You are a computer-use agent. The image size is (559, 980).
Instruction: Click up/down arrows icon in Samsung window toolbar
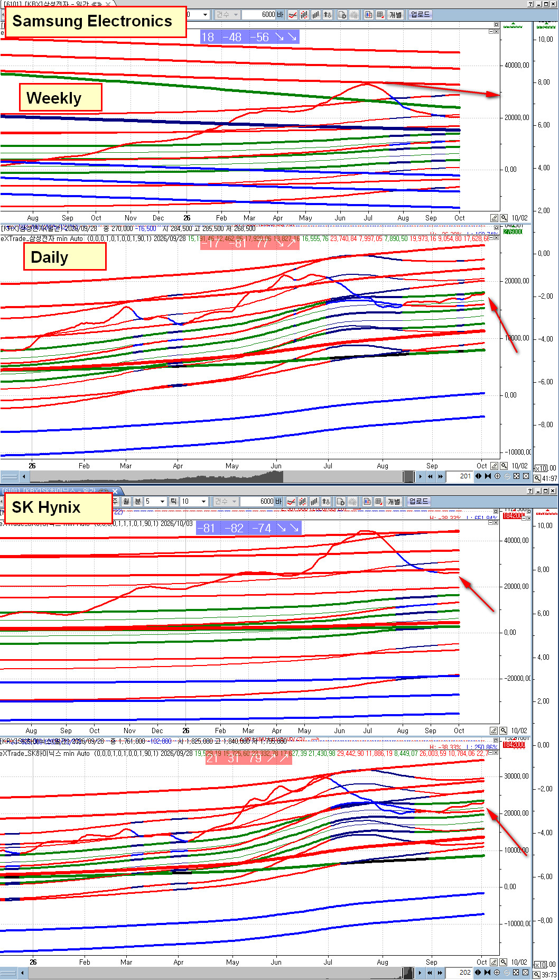(328, 15)
